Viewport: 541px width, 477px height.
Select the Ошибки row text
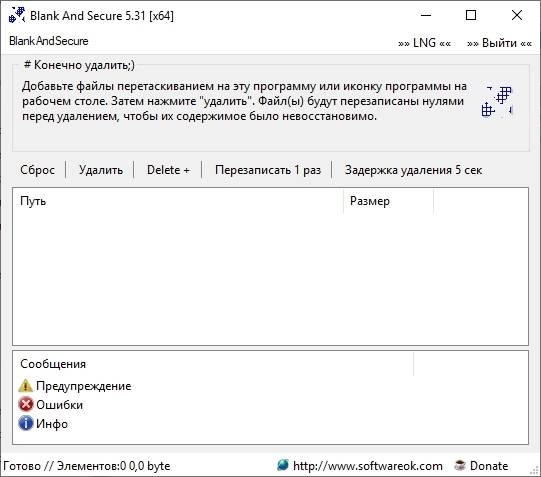tap(59, 405)
